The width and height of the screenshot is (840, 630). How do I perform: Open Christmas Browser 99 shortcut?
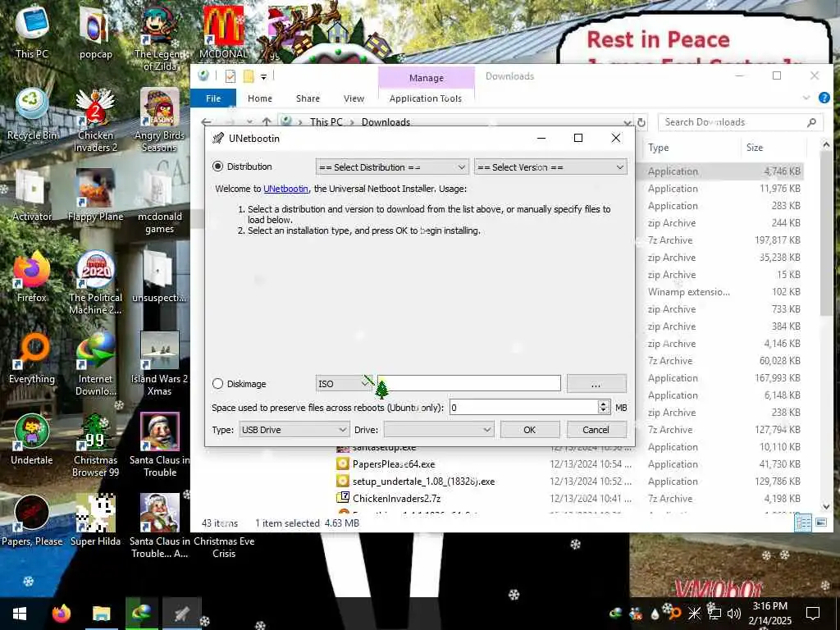[x=95, y=445]
